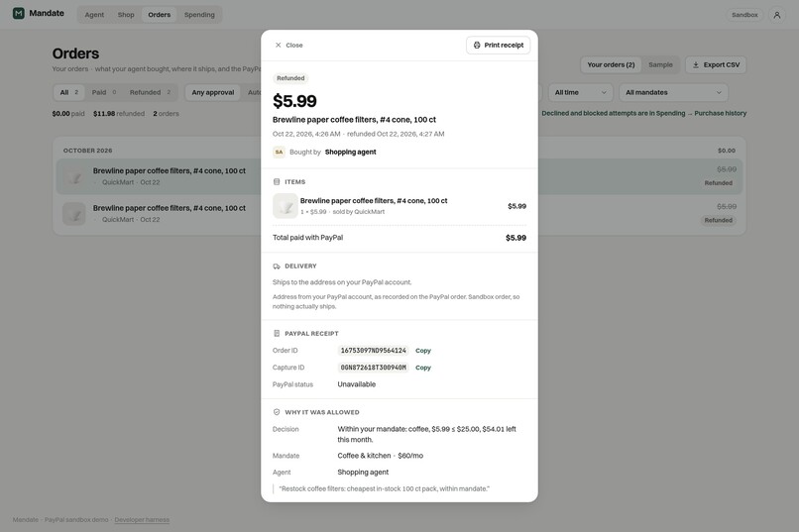Filter orders by Paid status
Image resolution: width=799 pixels, height=532 pixels.
point(104,93)
